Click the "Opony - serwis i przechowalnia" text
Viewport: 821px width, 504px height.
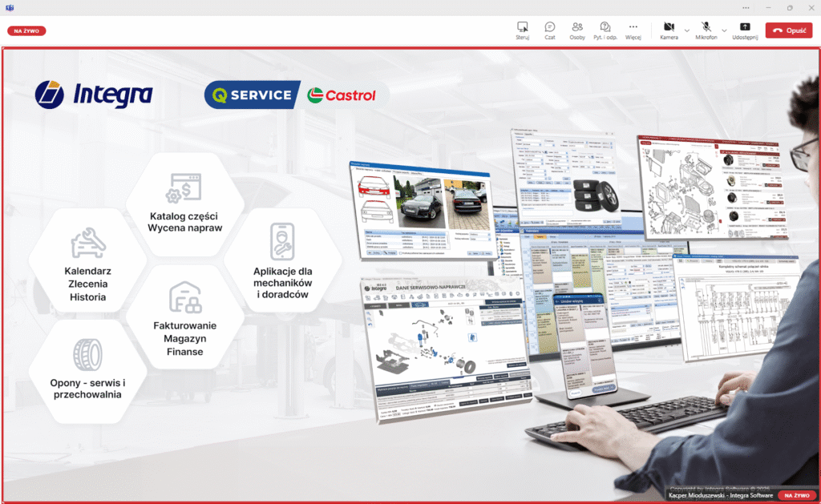[x=87, y=389]
